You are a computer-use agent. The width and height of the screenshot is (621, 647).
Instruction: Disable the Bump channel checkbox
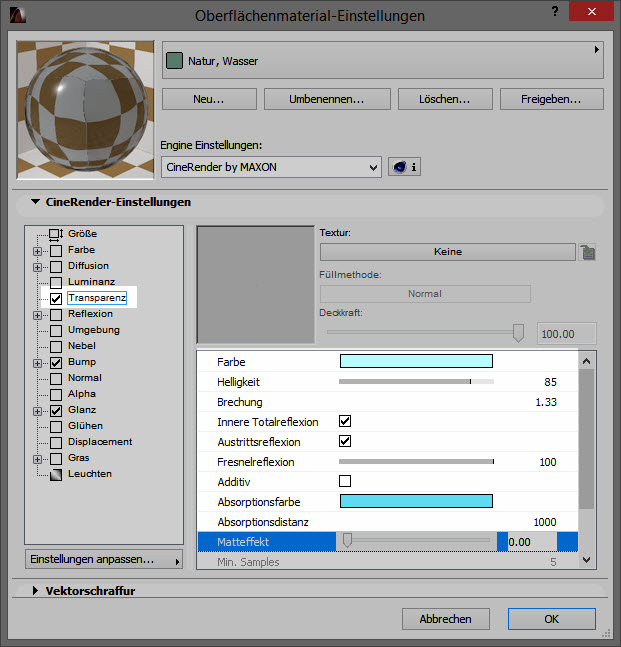click(56, 363)
